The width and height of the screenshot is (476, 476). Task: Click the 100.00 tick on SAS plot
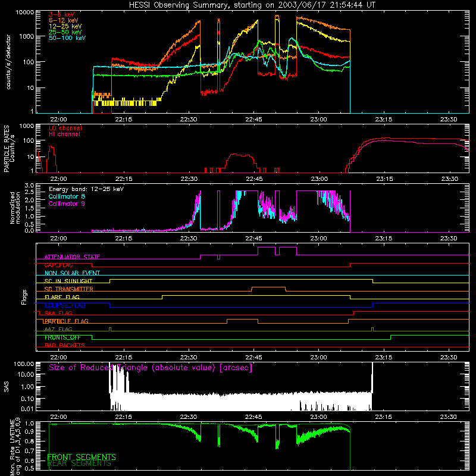tap(24, 364)
